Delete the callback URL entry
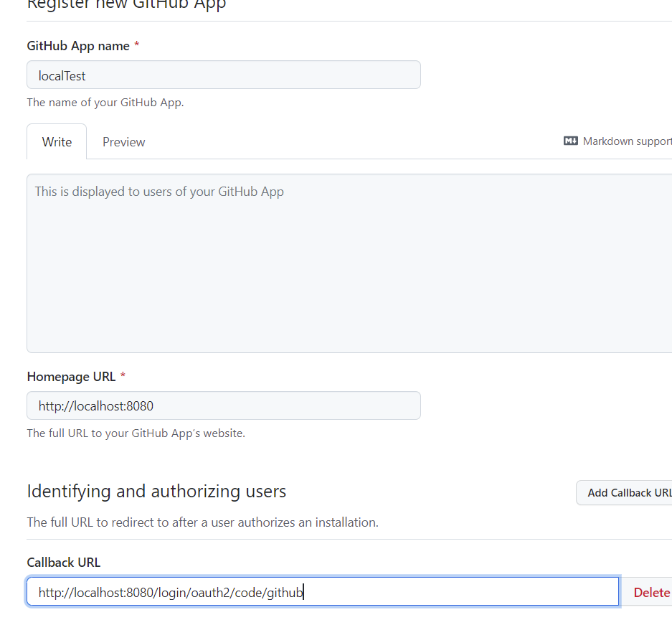 click(x=651, y=592)
